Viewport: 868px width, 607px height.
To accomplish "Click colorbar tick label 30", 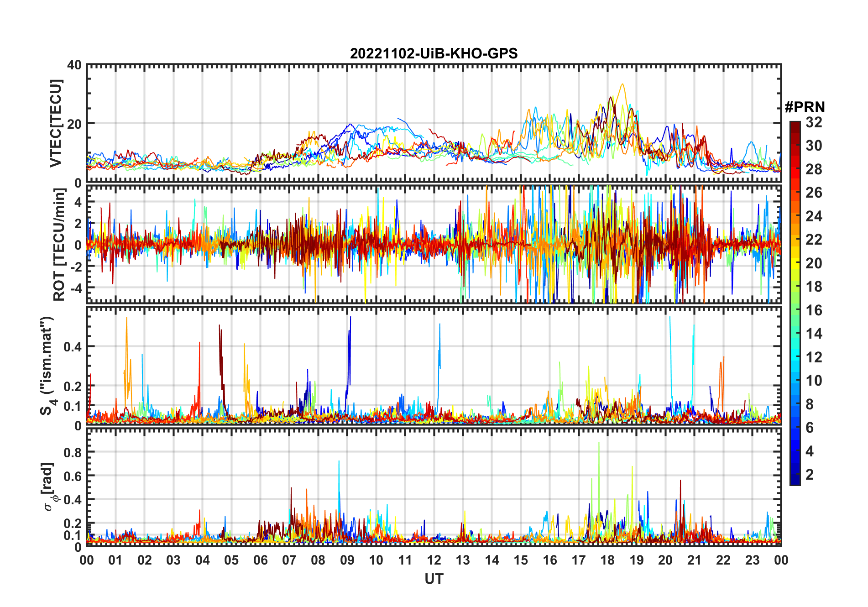I will coord(814,146).
